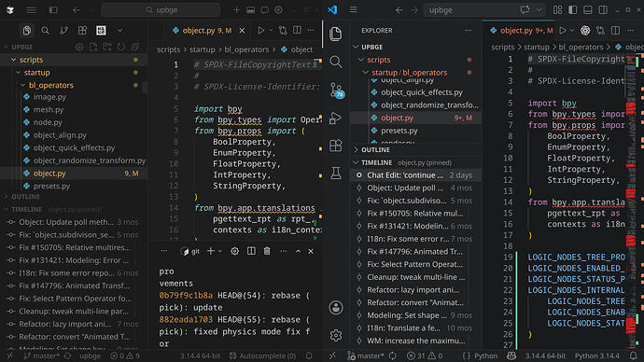Open the Manage gear in right activity bar

click(336, 335)
